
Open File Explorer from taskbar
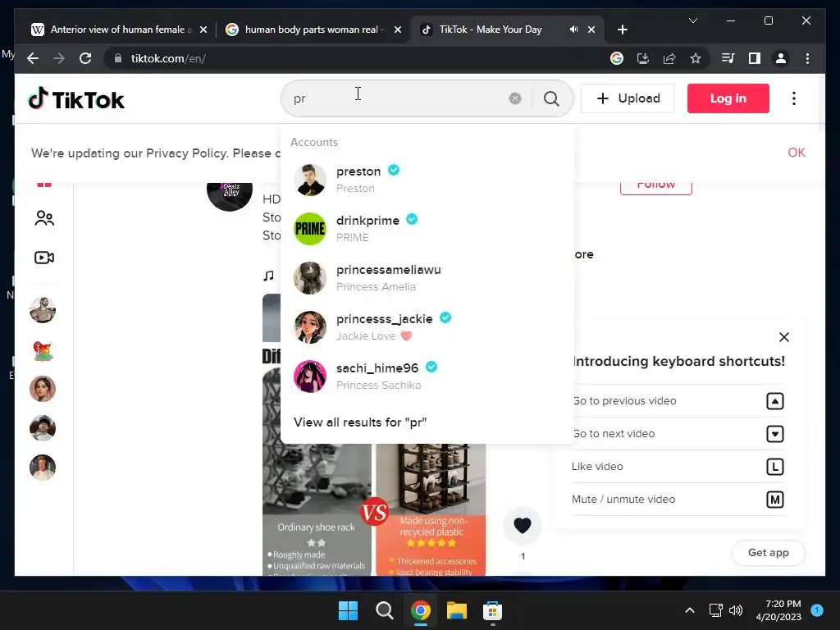pos(457,610)
